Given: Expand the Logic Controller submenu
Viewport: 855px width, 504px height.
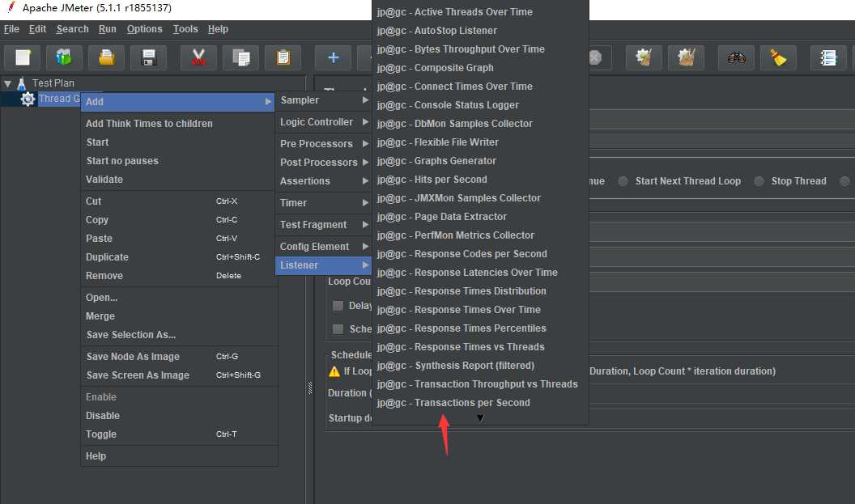Looking at the screenshot, I should [324, 122].
